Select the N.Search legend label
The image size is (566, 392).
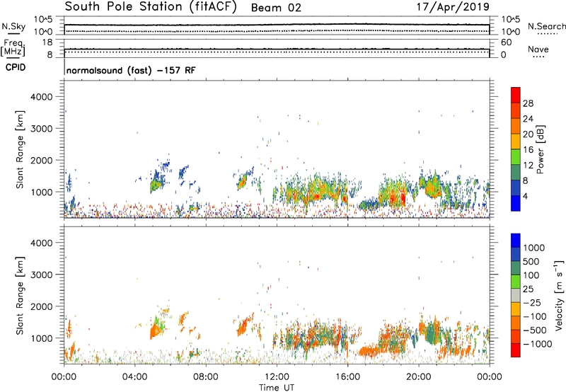click(x=546, y=26)
